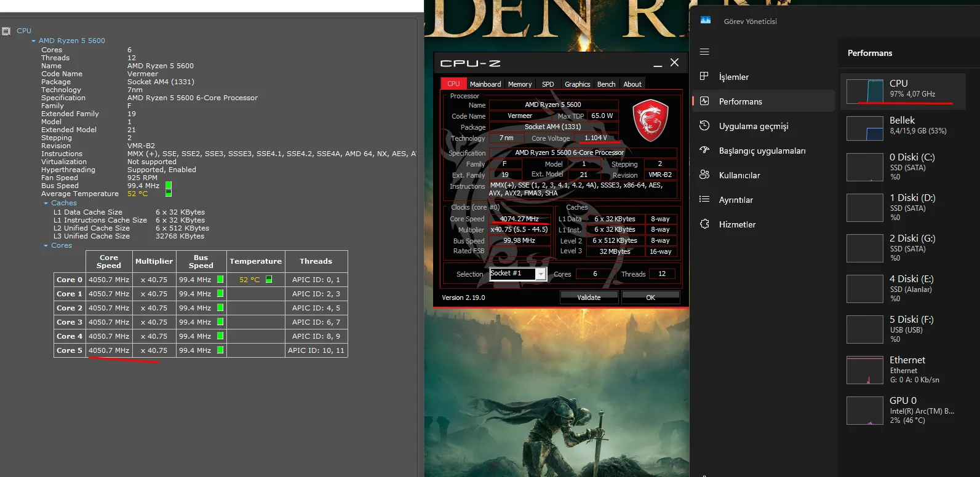Click the Uygulama geçmişi history icon
Screen dimensions: 980x477
click(x=704, y=125)
